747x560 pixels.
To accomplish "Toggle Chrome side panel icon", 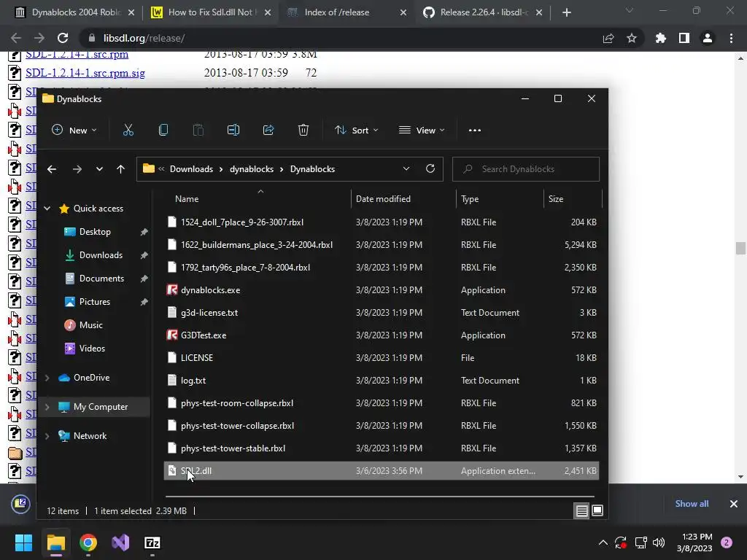I will pos(684,38).
